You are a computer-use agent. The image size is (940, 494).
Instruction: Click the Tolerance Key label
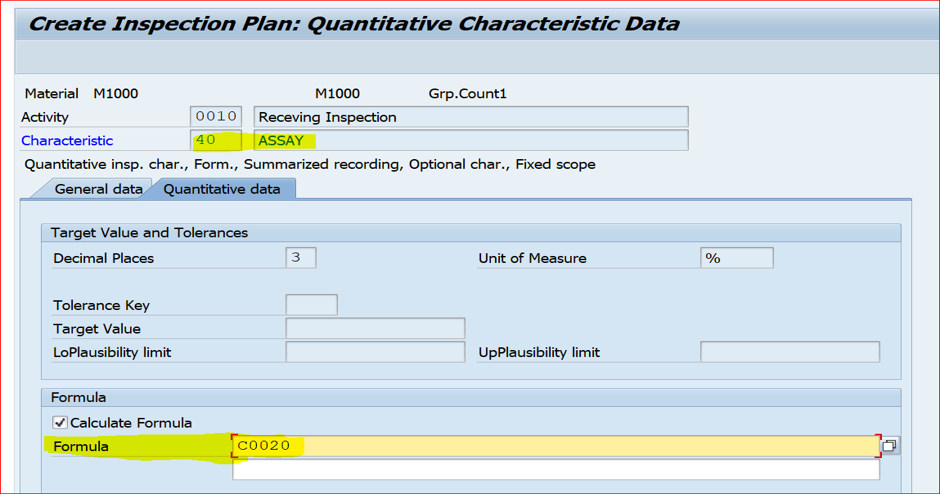coord(101,305)
